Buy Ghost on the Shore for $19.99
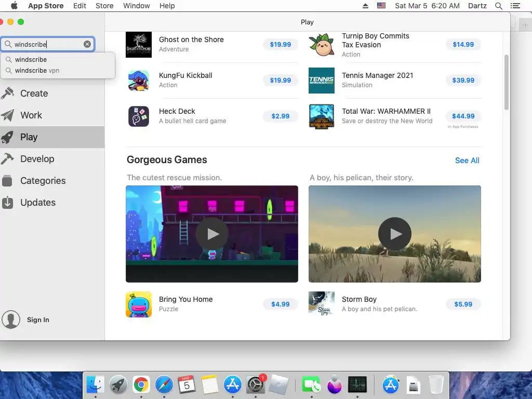 pos(280,45)
